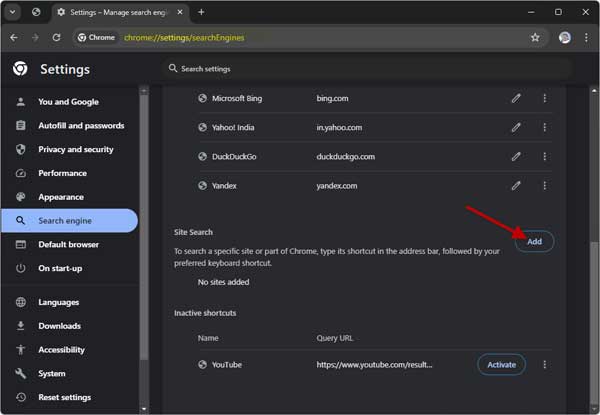Select the Settings – Manage search engines tab
Viewport: 600px width, 415px height.
(119, 12)
